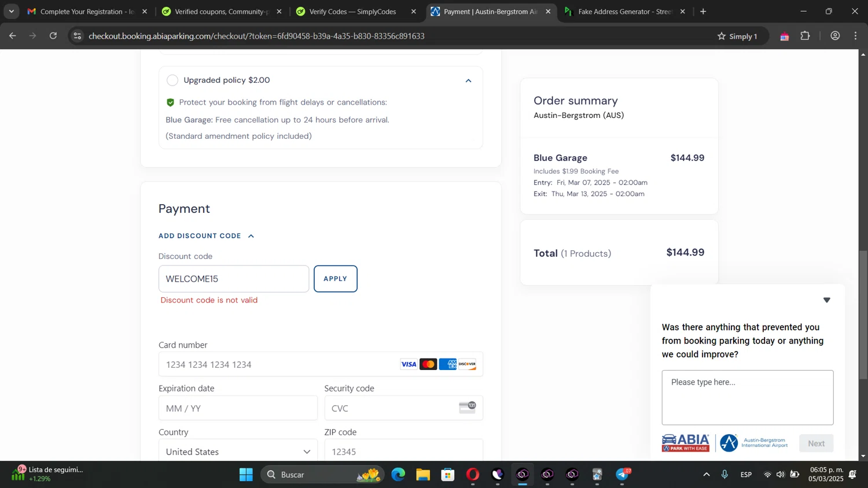Click the ZIP code field
The height and width of the screenshot is (488, 868).
(x=403, y=452)
